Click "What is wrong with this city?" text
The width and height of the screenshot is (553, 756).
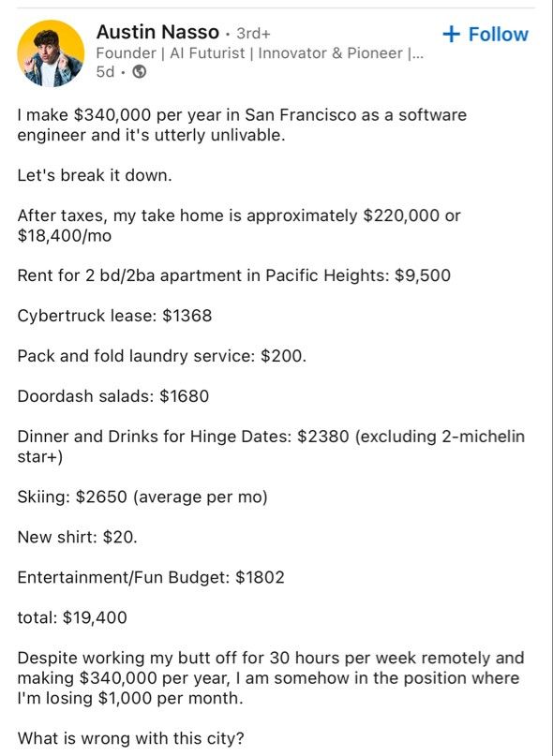[x=131, y=737]
